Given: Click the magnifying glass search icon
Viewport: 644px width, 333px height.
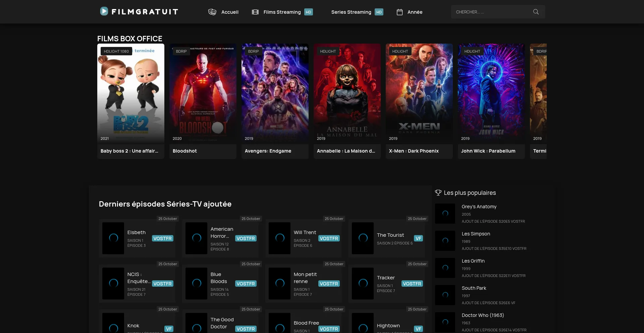Looking at the screenshot, I should point(536,12).
